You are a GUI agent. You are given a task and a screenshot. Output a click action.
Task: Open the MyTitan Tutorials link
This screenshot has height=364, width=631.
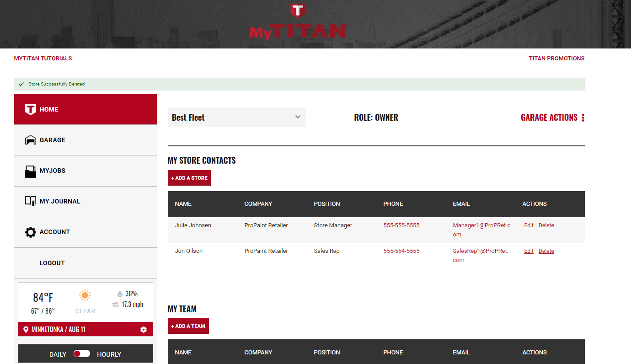43,59
